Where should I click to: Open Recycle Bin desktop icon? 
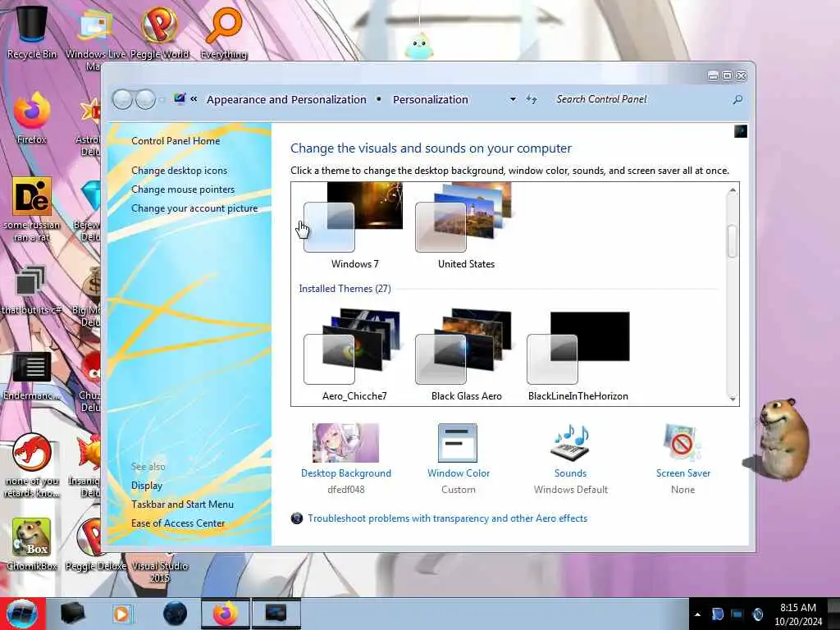[31, 30]
